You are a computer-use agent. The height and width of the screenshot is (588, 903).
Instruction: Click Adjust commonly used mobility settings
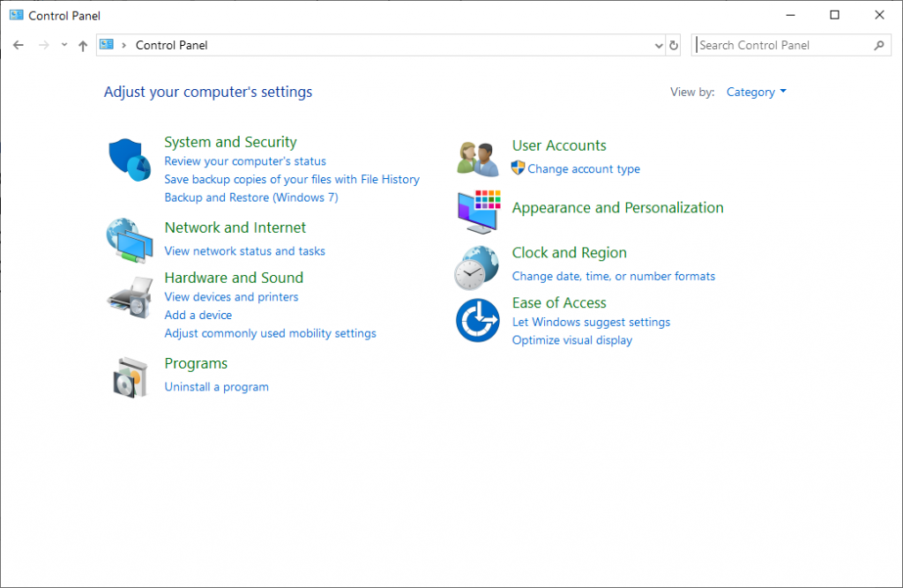tap(270, 332)
